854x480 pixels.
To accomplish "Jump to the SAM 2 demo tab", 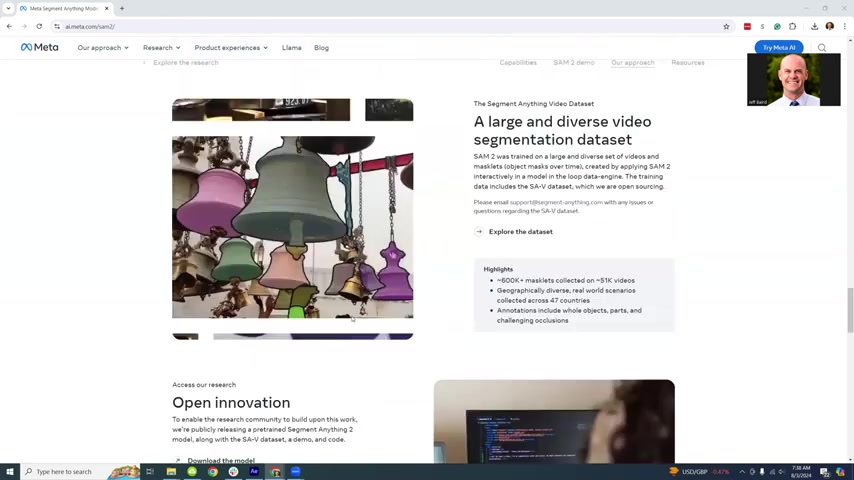I will coord(574,63).
